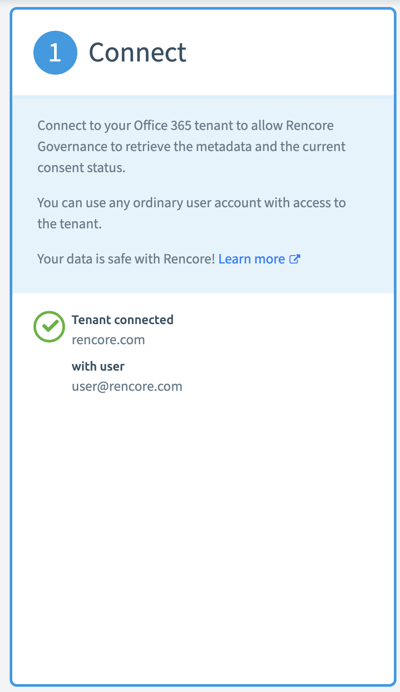Screen dimensions: 400x692
Task: Click the 'Connect to your Office 365 tenant' line
Action: [x=185, y=125]
